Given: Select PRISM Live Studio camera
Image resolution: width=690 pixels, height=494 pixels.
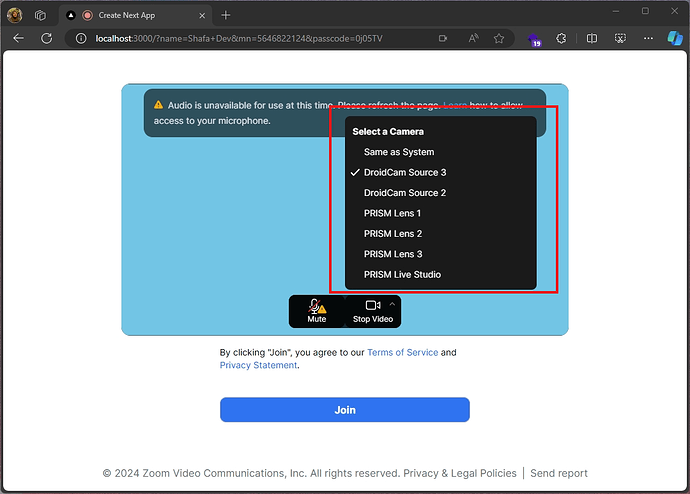Looking at the screenshot, I should pyautogui.click(x=440, y=274).
